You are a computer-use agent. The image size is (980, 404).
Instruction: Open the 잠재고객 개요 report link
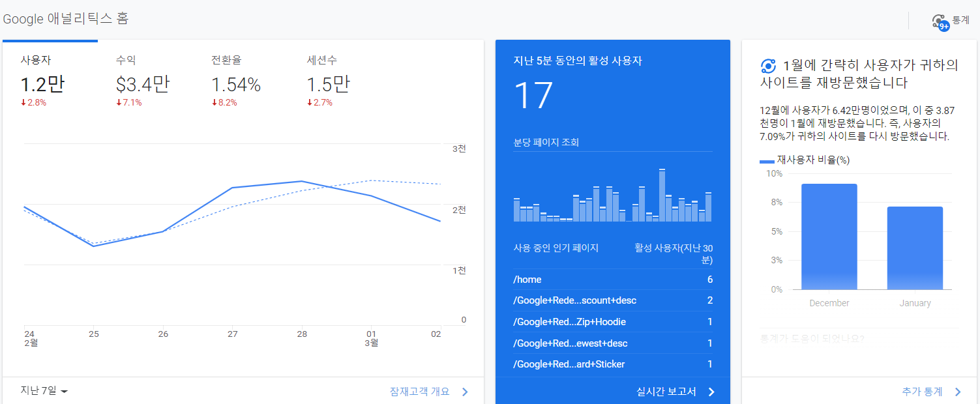point(419,392)
